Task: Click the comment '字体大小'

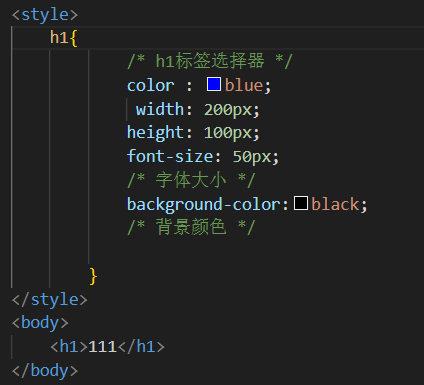Action: point(191,180)
